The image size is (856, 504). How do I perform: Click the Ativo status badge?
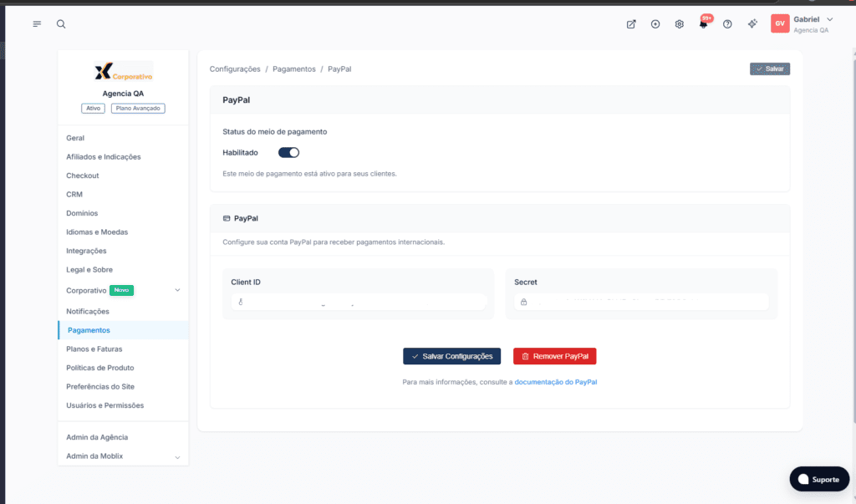point(94,108)
